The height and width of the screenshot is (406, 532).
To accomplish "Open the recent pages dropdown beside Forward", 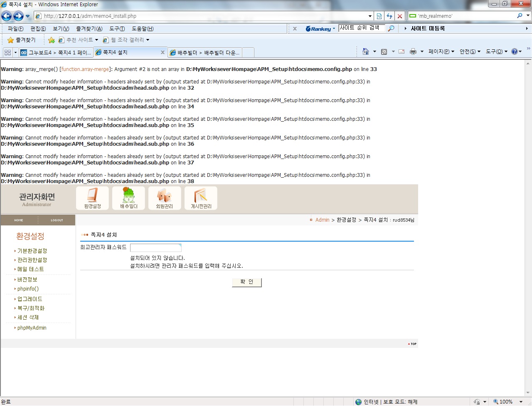I will pos(28,16).
